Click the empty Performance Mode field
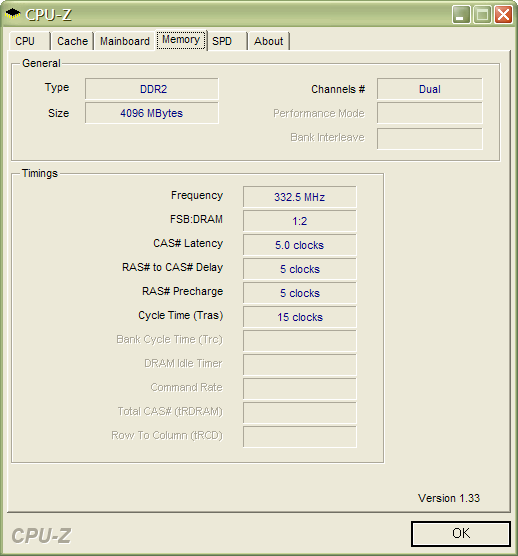The width and height of the screenshot is (518, 556). point(430,113)
